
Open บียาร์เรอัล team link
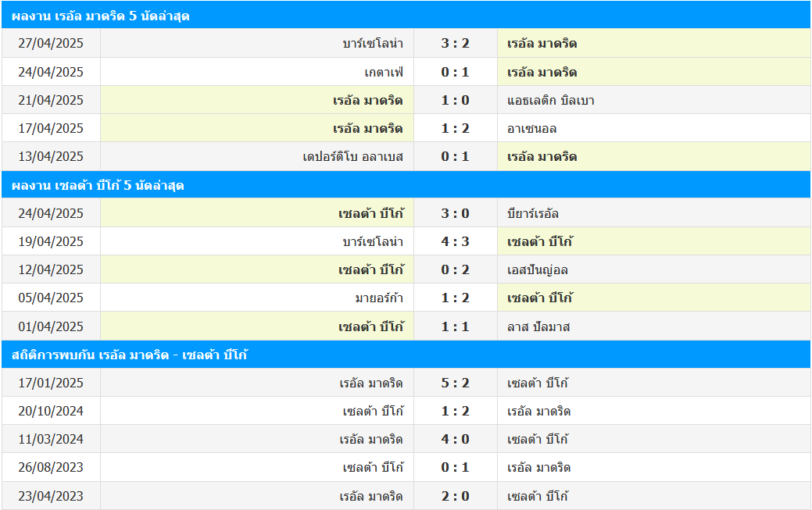[x=533, y=213]
